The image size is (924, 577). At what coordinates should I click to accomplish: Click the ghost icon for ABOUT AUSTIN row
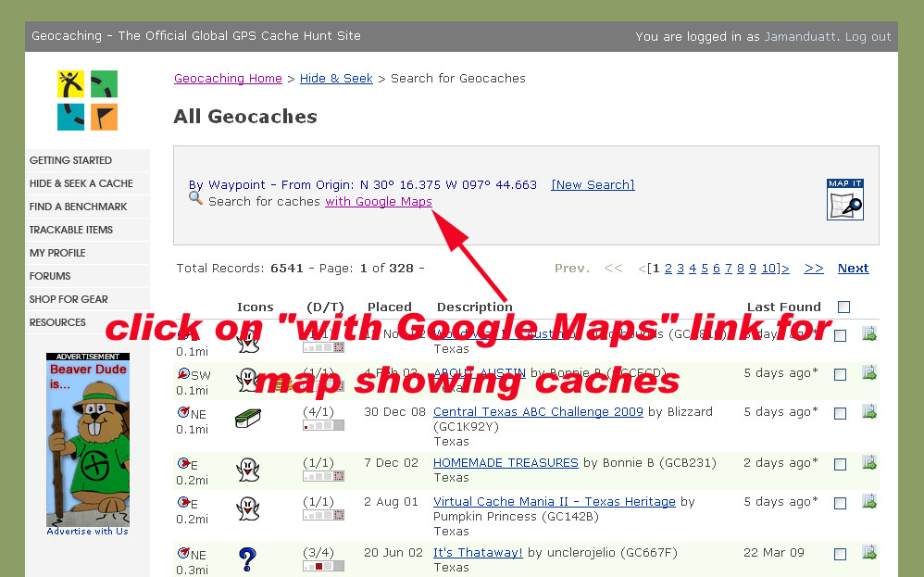(x=247, y=380)
